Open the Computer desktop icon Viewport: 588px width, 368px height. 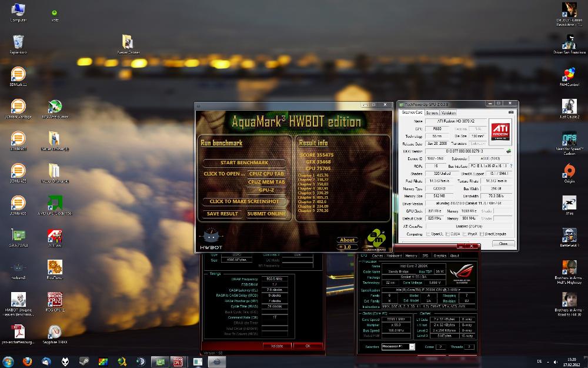click(x=18, y=12)
